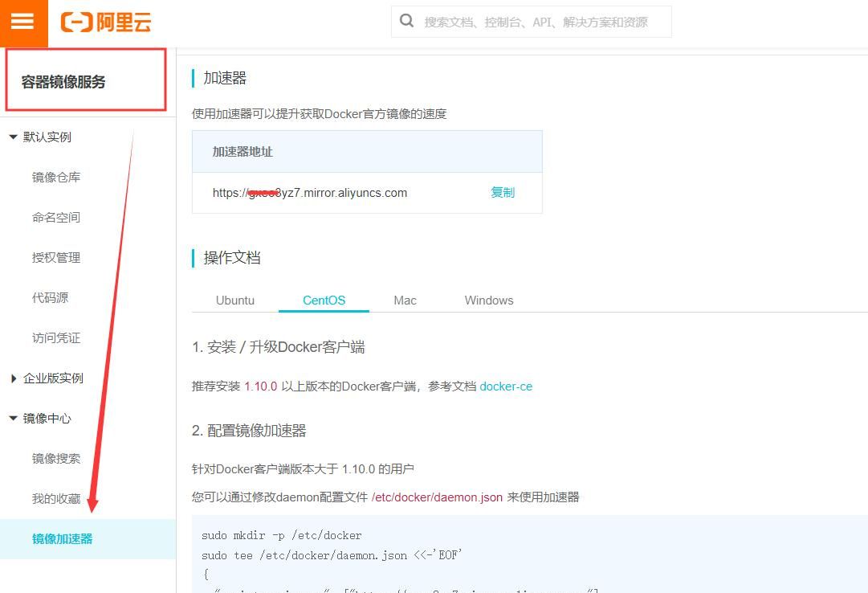The height and width of the screenshot is (593, 868).
Task: Open 镜像搜索 under 镜像中心
Action: pyautogui.click(x=55, y=458)
